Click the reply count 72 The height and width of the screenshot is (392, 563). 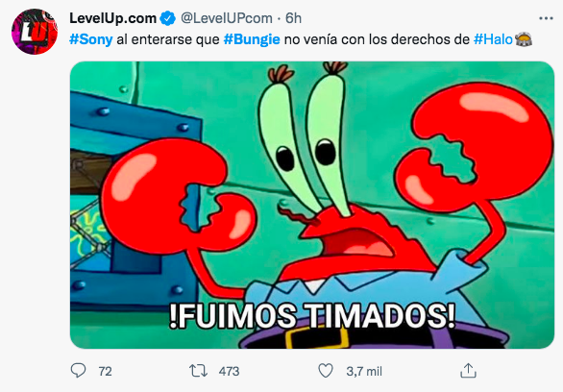106,371
